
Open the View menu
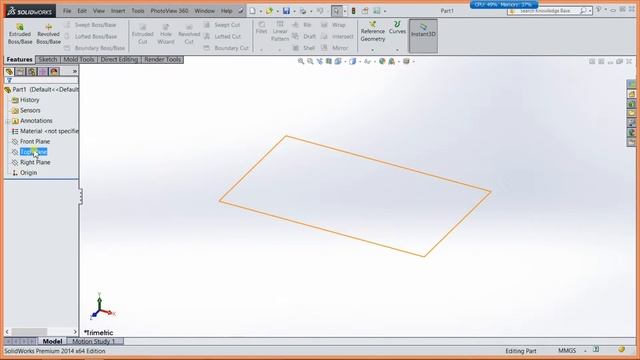pos(99,11)
